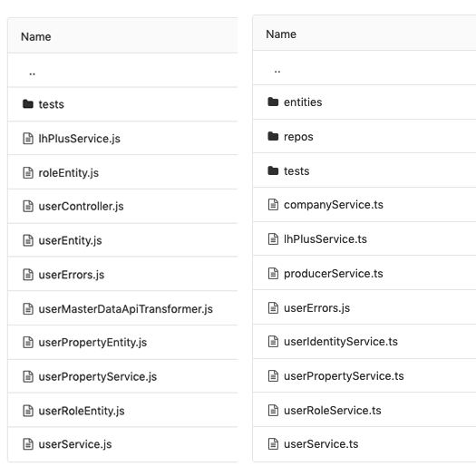
Task: Open userEntity.js file
Action: click(x=70, y=241)
